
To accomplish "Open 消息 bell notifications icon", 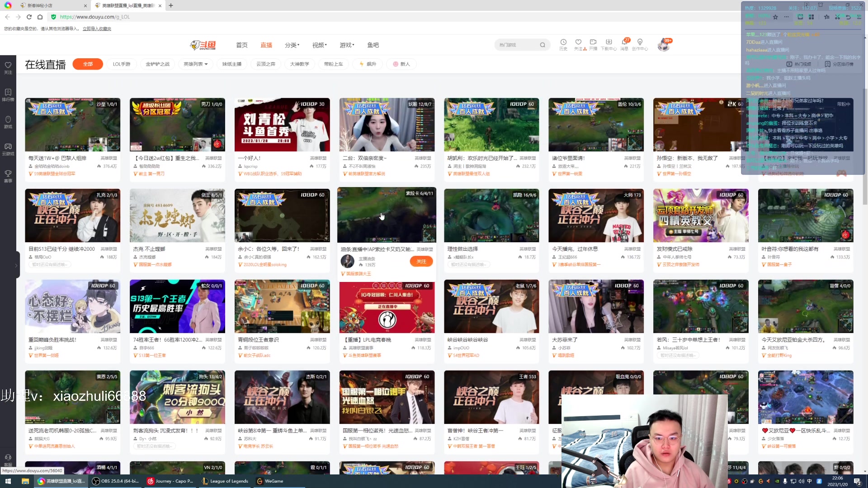I will (x=624, y=42).
